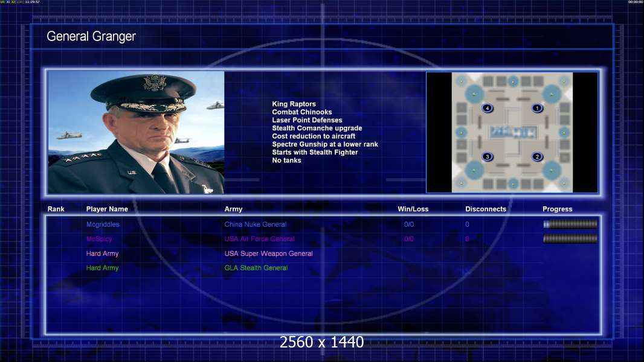Click Mcgriddles' loading progress bar
The image size is (644, 362).
coord(570,224)
